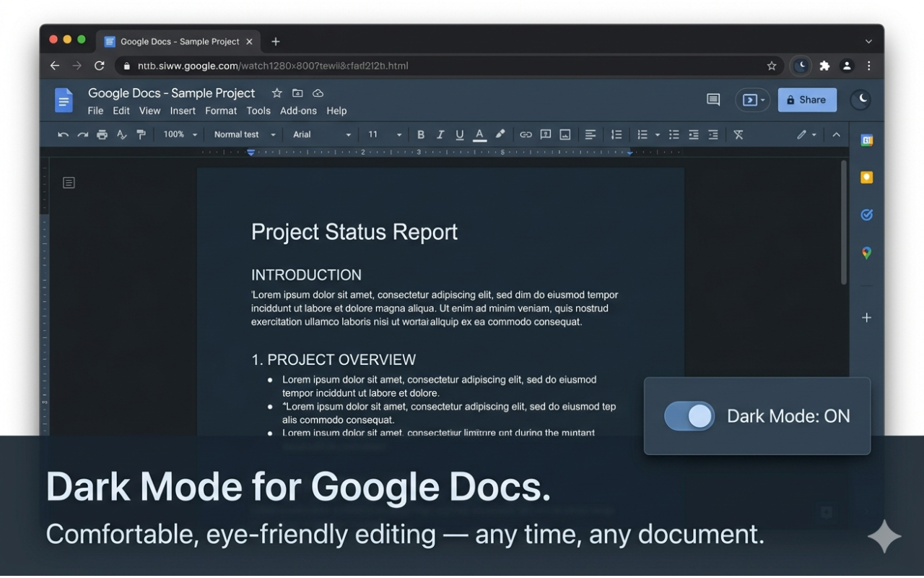
Task: Decrease indent
Action: pos(694,134)
